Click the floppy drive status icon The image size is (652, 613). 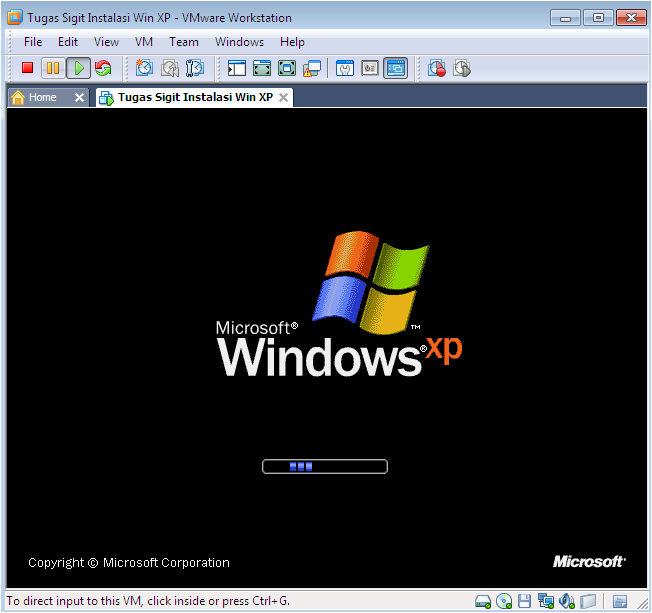coord(524,601)
